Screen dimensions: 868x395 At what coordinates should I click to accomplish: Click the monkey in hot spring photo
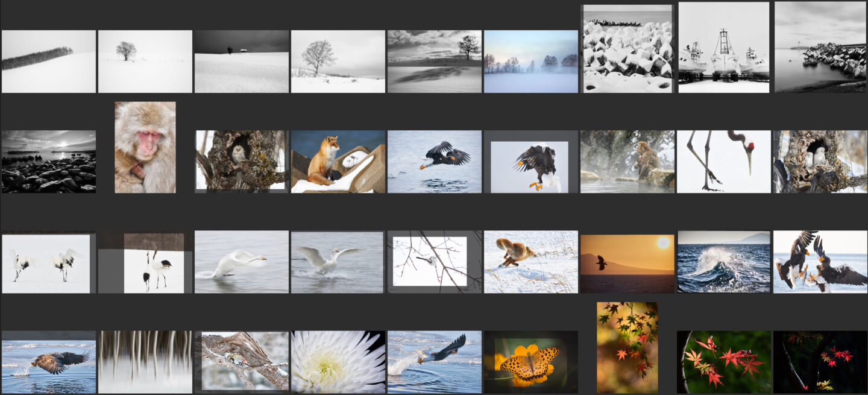(627, 162)
